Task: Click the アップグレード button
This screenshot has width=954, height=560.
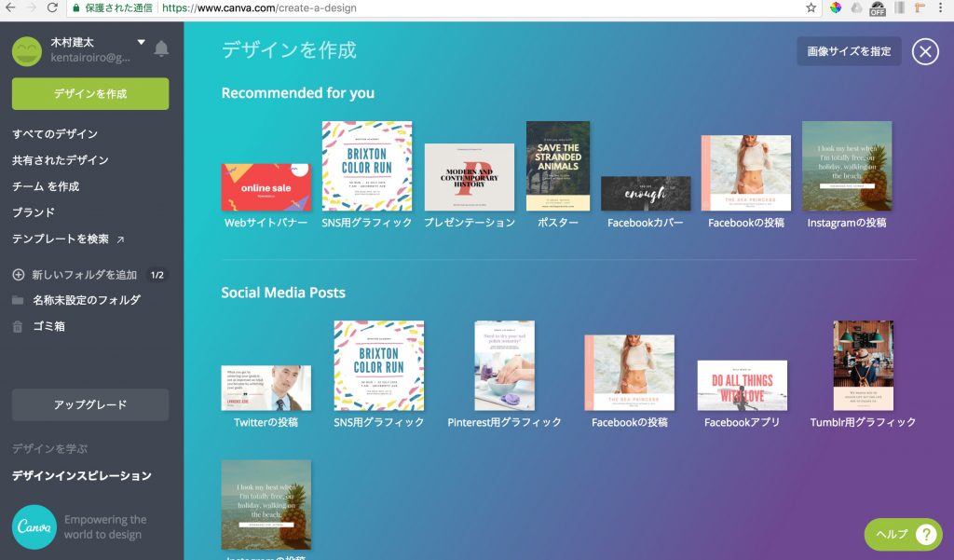Action: click(89, 404)
